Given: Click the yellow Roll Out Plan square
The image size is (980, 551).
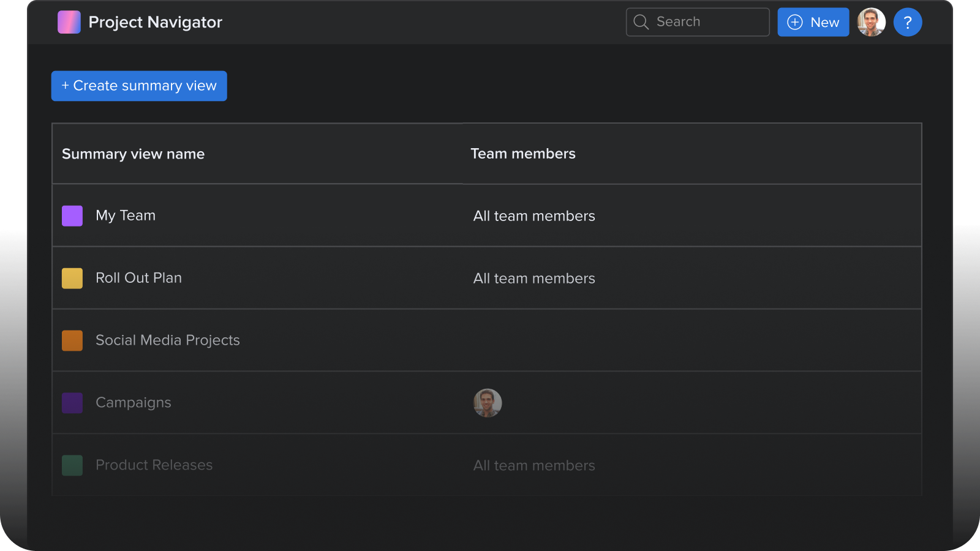Looking at the screenshot, I should click(x=72, y=279).
